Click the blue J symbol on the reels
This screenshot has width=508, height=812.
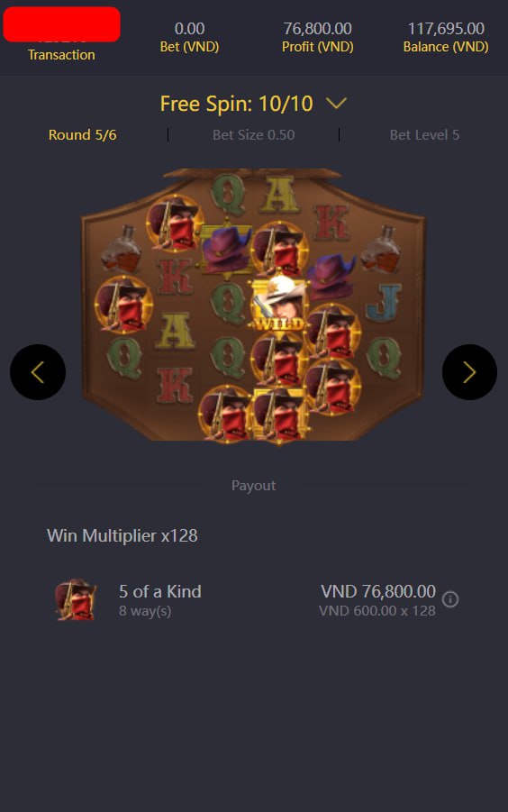click(384, 302)
